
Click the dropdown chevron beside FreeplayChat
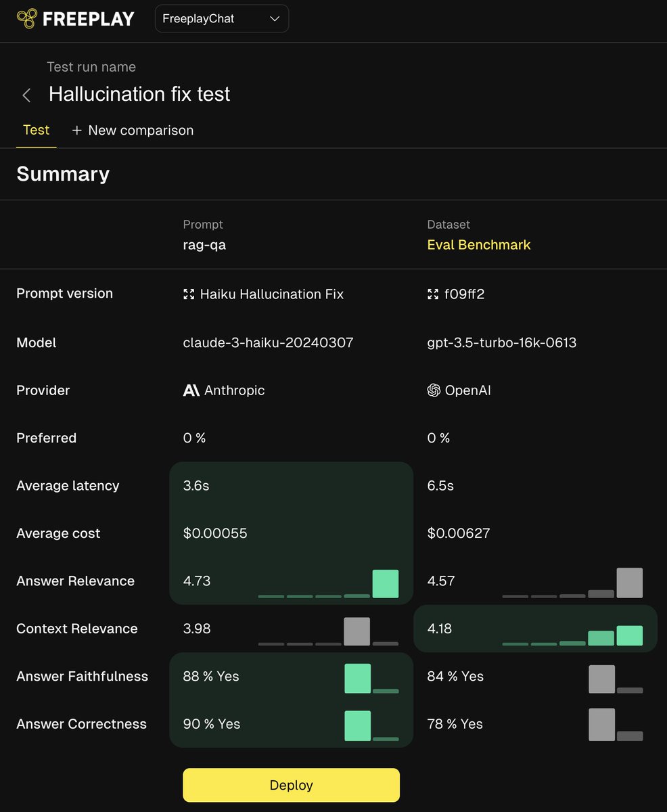275,19
